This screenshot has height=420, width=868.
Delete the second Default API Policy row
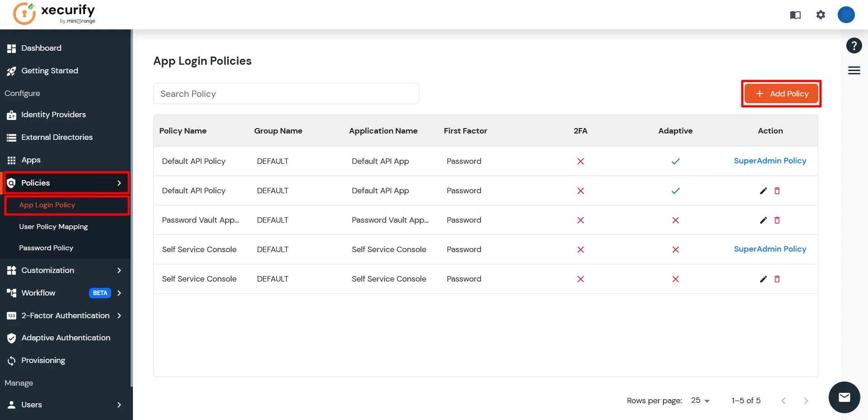pos(777,191)
